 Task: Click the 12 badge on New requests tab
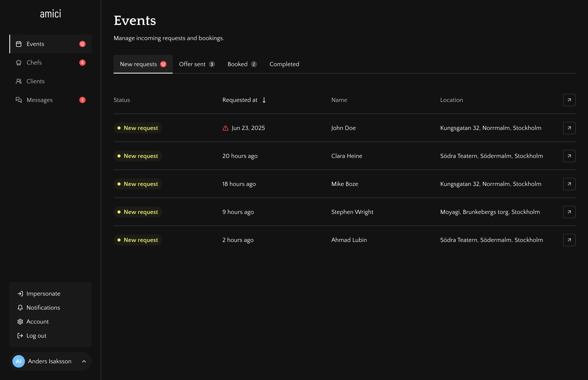click(x=163, y=64)
